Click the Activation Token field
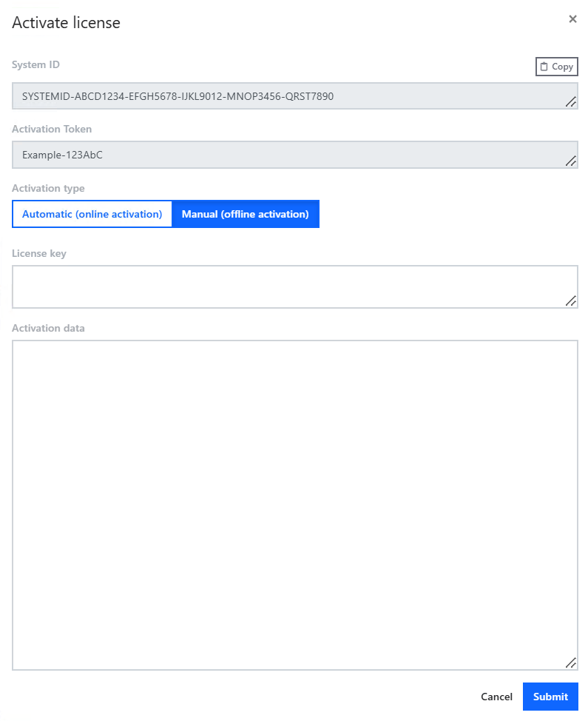588x721 pixels. (295, 155)
